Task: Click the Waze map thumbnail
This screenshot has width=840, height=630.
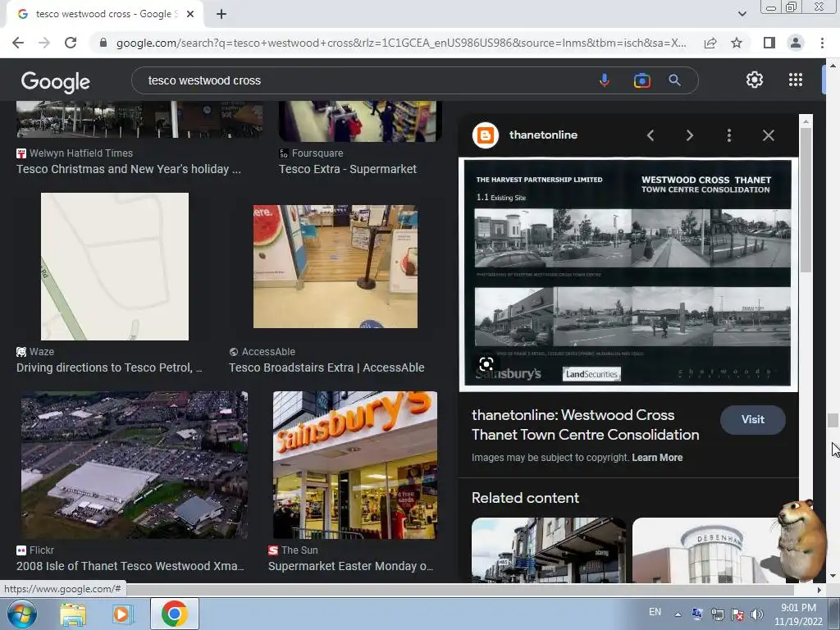Action: tap(115, 267)
